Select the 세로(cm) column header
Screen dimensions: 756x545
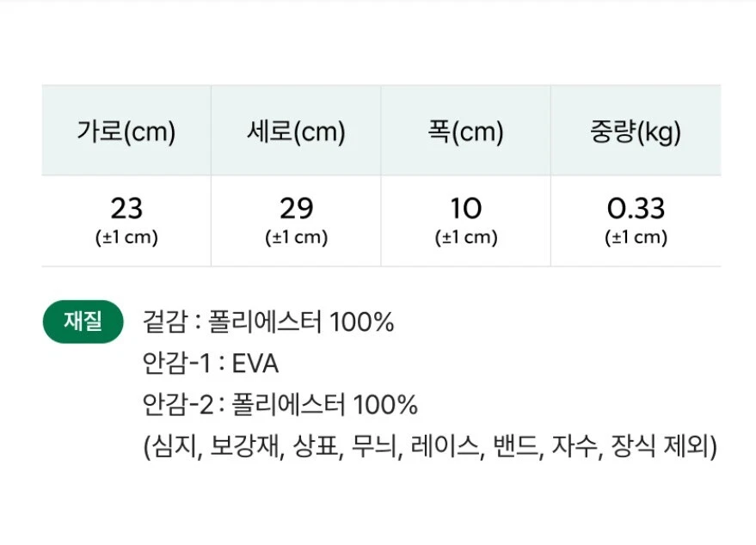296,132
